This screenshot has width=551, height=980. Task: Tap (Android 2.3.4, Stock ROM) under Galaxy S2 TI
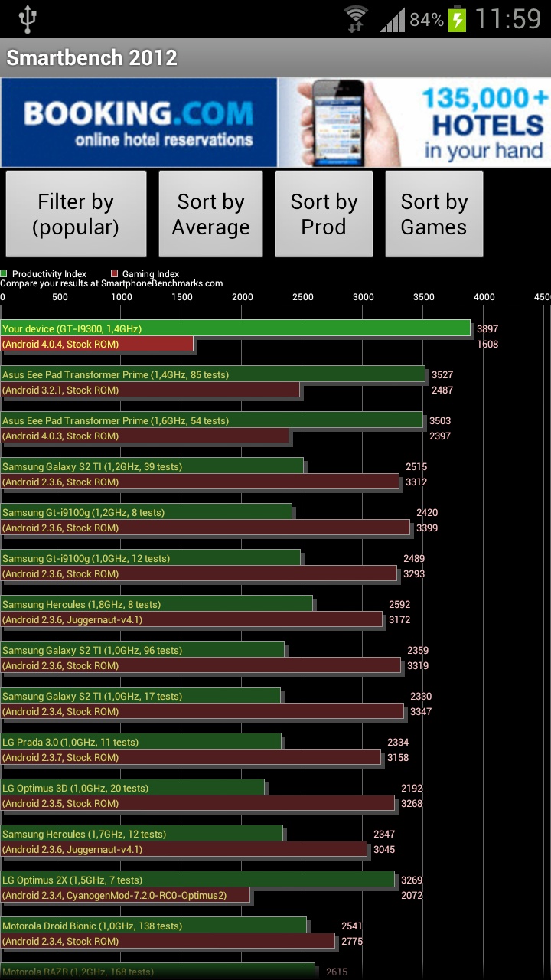point(202,711)
